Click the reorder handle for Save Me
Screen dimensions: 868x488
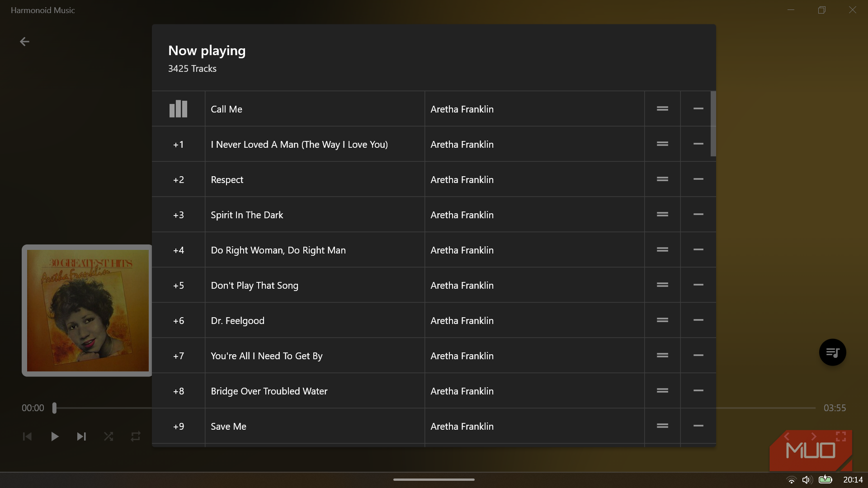pyautogui.click(x=662, y=426)
